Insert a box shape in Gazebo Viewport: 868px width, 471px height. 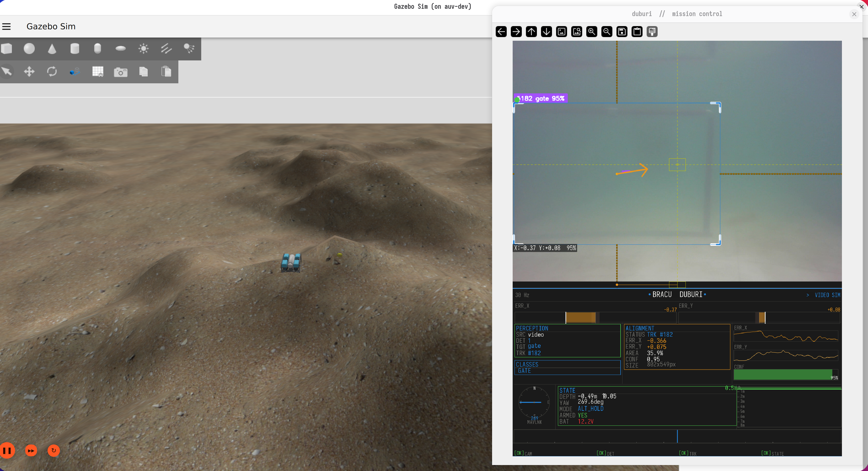(x=7, y=49)
